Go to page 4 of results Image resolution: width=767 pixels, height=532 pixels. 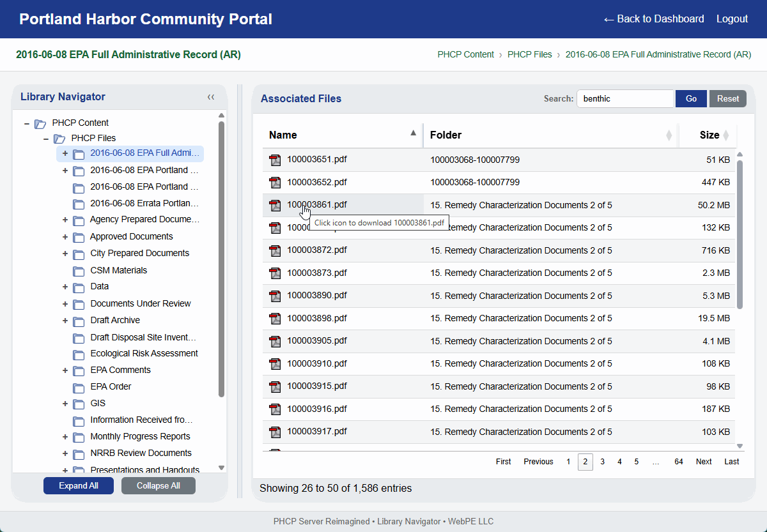[619, 462]
